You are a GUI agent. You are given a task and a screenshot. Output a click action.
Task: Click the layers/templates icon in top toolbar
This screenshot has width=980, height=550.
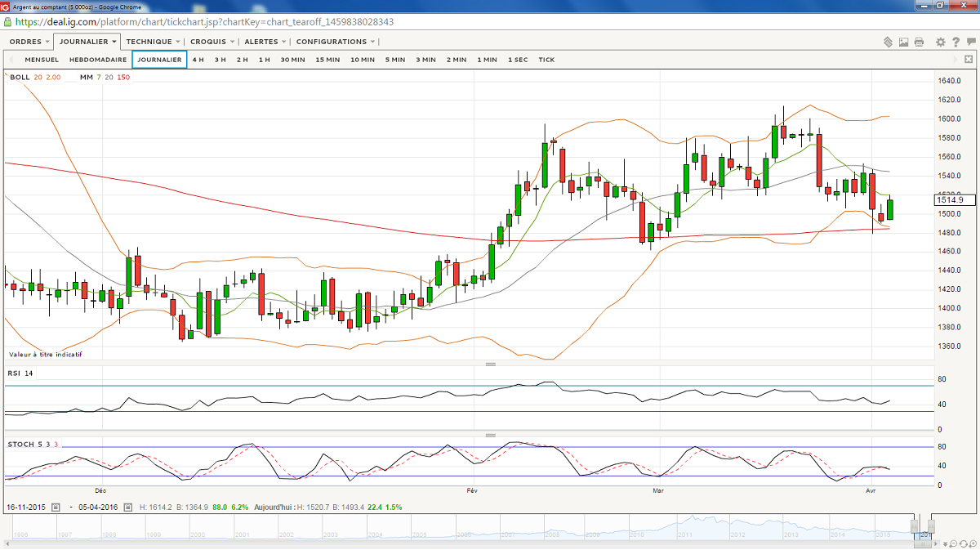pos(889,42)
